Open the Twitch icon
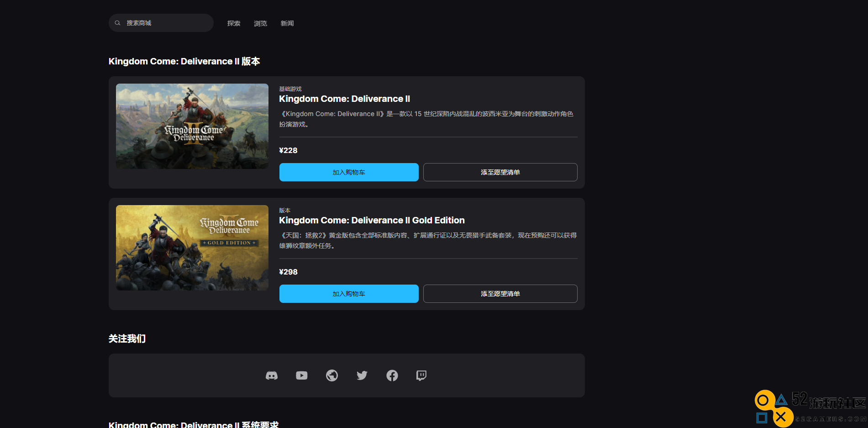 point(421,375)
